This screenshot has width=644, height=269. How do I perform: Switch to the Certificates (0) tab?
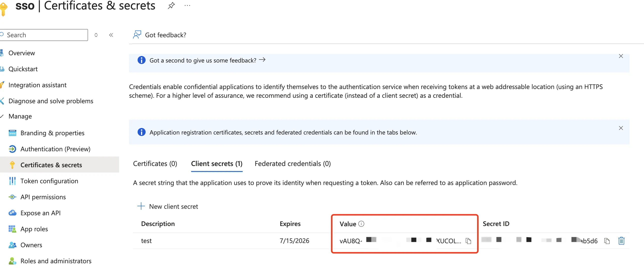155,164
